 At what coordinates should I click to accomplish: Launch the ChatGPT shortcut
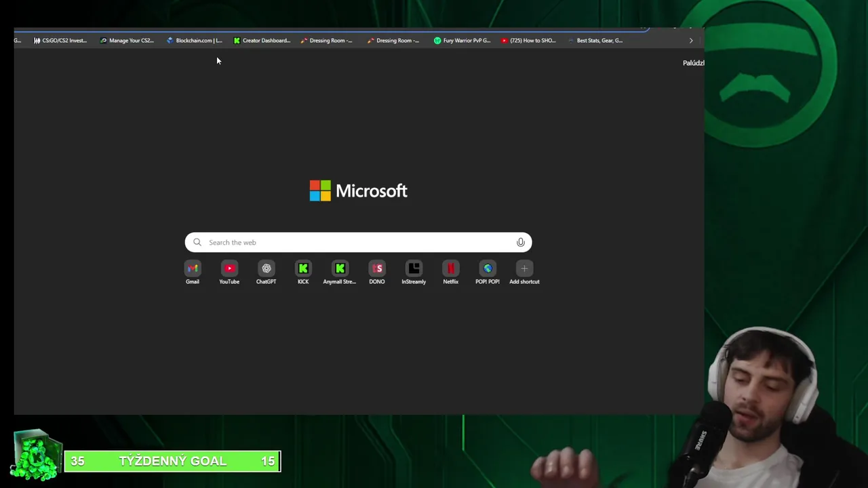click(x=266, y=273)
